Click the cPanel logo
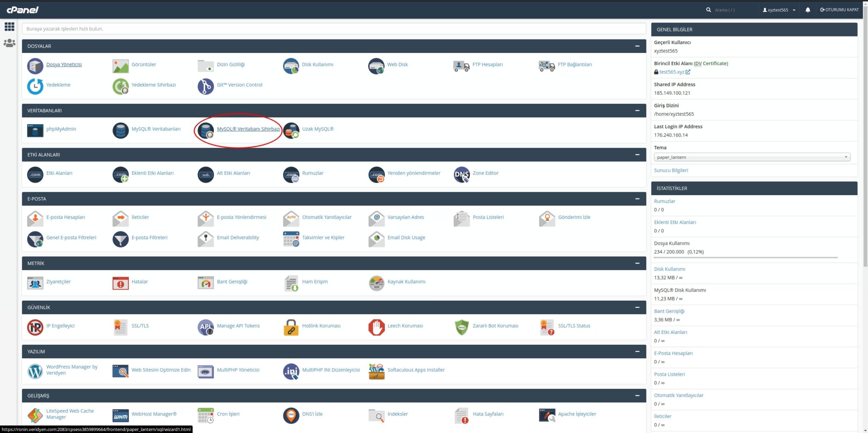Image resolution: width=868 pixels, height=433 pixels. click(x=22, y=10)
